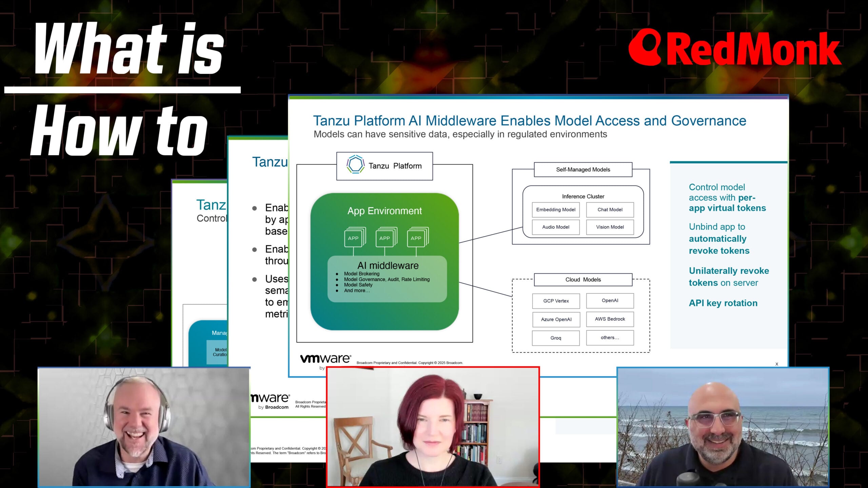This screenshot has height=488, width=868.
Task: Click the Tanzu Platform hexagon logo
Action: click(355, 165)
